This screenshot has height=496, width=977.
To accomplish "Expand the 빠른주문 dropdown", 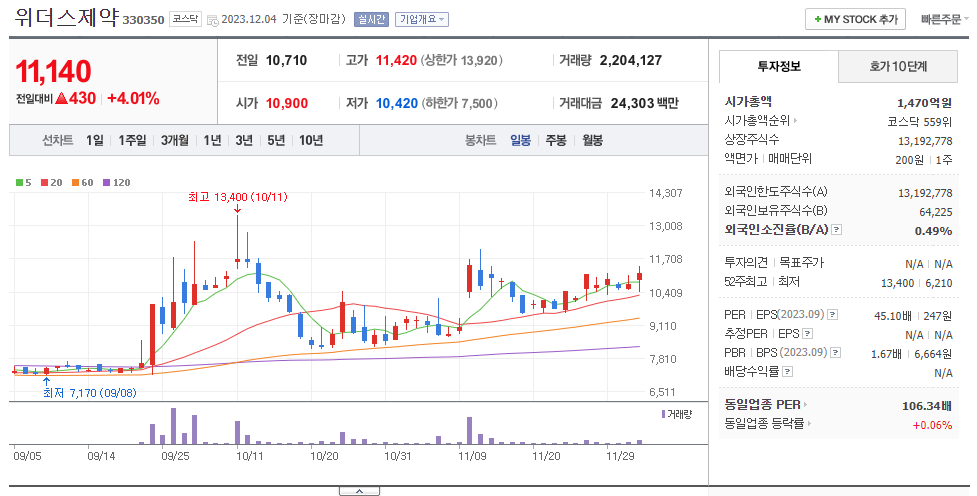I will coord(945,19).
